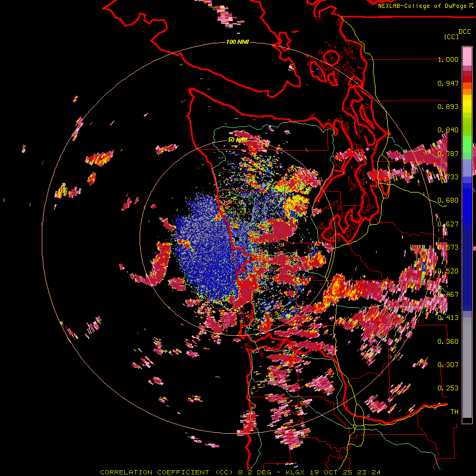Select the 0.307 scale value
The image size is (476, 476).
coord(448,365)
